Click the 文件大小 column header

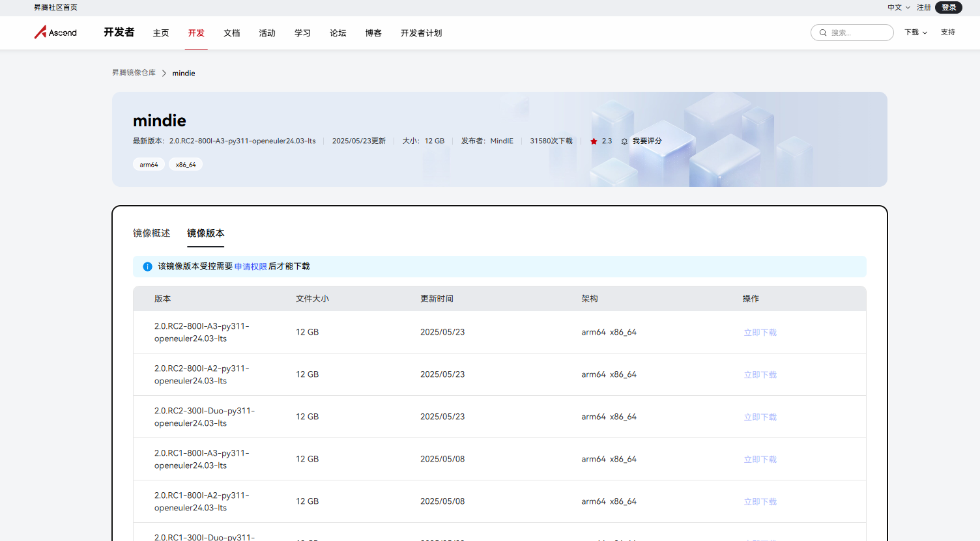pyautogui.click(x=312, y=299)
